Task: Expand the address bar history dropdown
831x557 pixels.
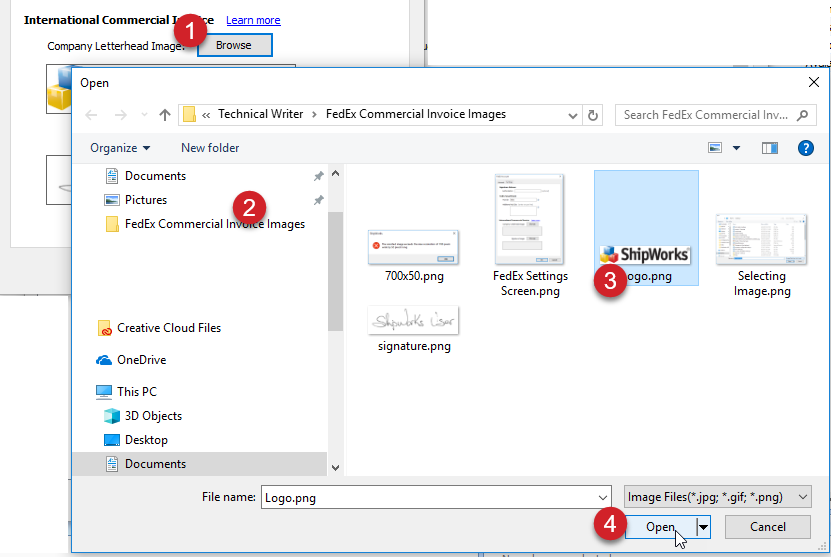Action: [x=572, y=115]
